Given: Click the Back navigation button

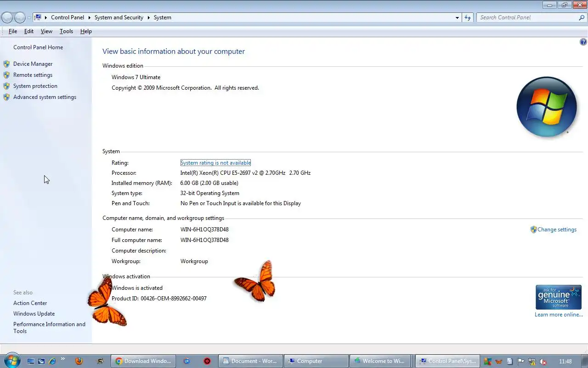Looking at the screenshot, I should coord(7,17).
